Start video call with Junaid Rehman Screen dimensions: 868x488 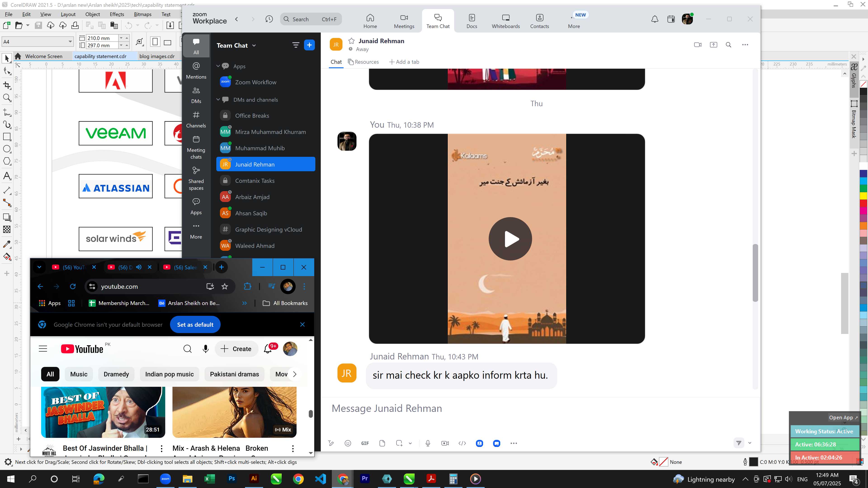[698, 45]
